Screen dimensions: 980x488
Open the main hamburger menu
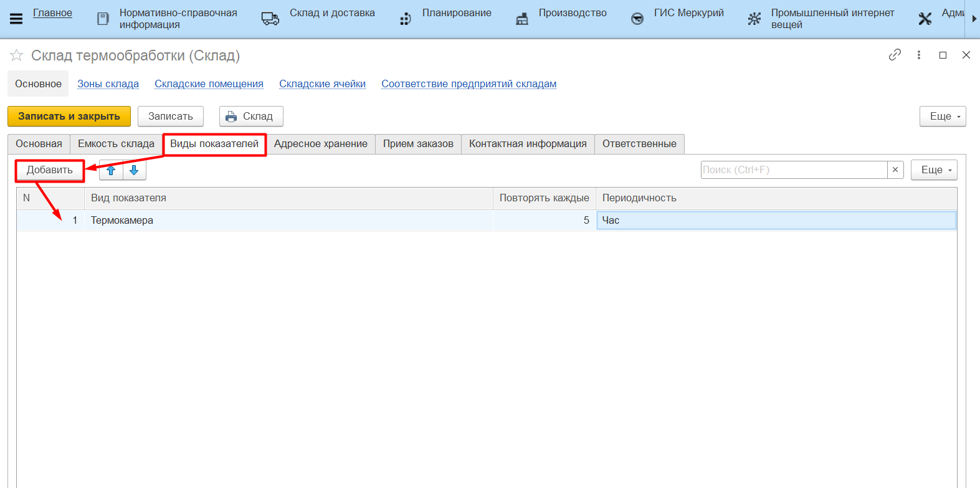(16, 19)
